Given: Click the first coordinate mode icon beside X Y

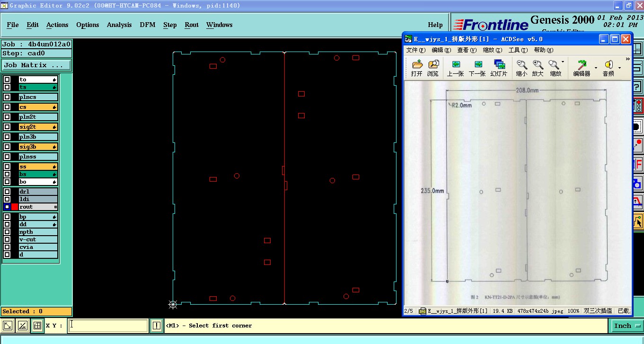Looking at the screenshot, I should pyautogui.click(x=8, y=326).
